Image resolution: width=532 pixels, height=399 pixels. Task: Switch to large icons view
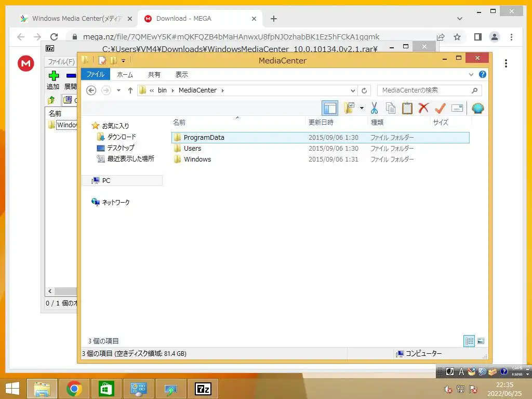click(x=481, y=341)
